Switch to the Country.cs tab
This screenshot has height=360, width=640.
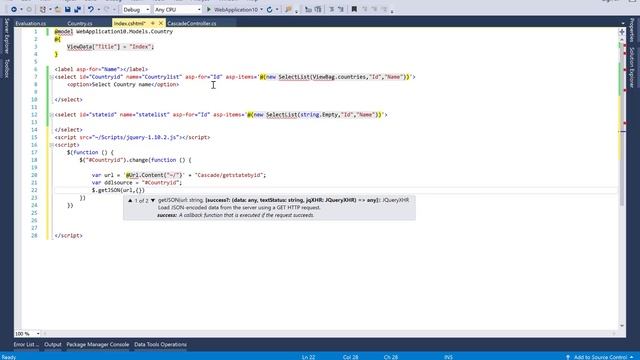(x=80, y=23)
